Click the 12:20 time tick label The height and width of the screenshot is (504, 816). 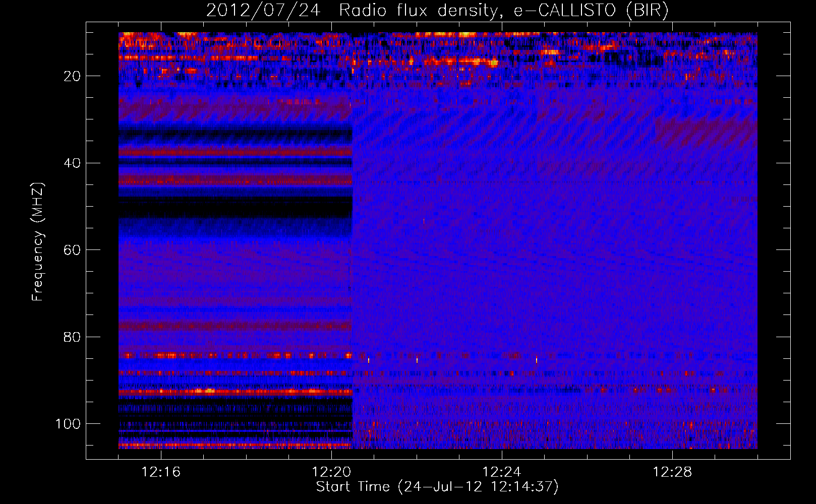point(331,472)
